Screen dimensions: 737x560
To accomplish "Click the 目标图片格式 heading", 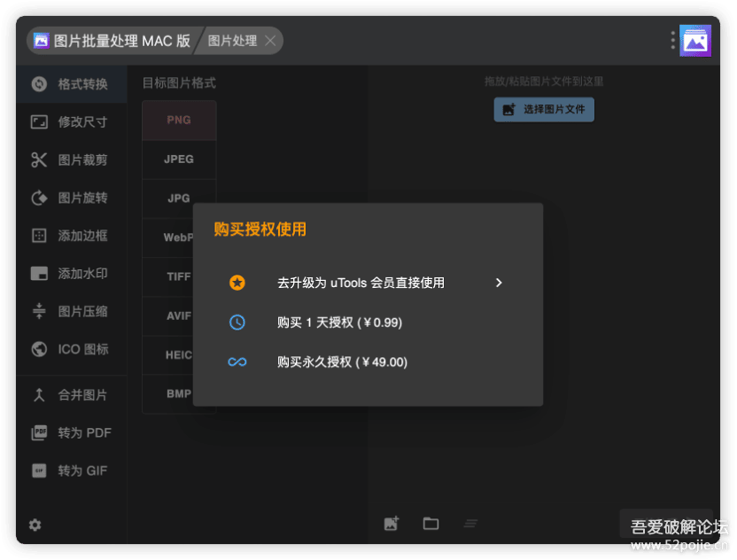I will point(179,83).
